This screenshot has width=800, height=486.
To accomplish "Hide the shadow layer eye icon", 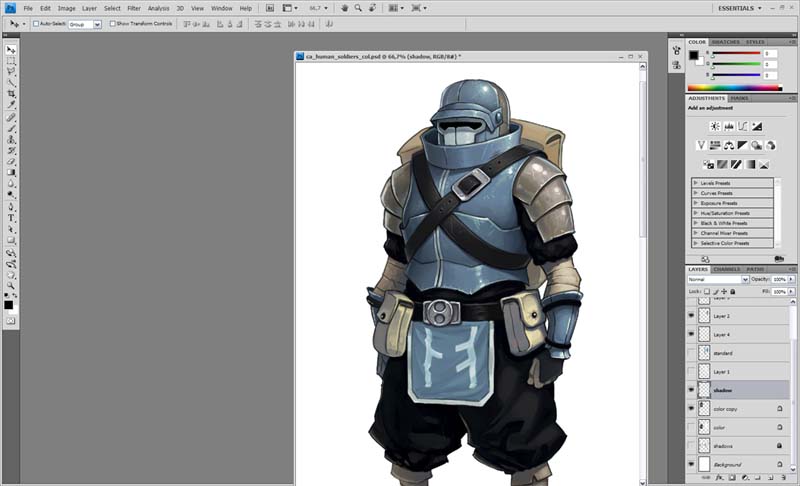I will [691, 390].
